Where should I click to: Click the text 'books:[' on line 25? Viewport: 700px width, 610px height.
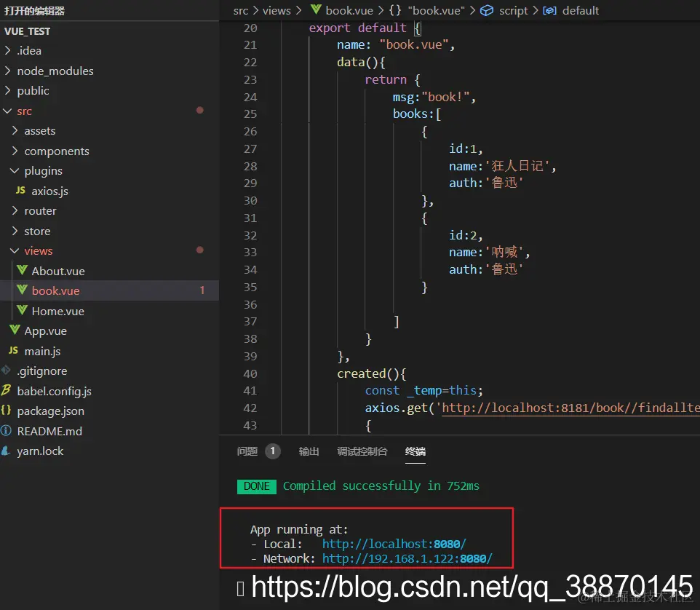click(x=417, y=114)
